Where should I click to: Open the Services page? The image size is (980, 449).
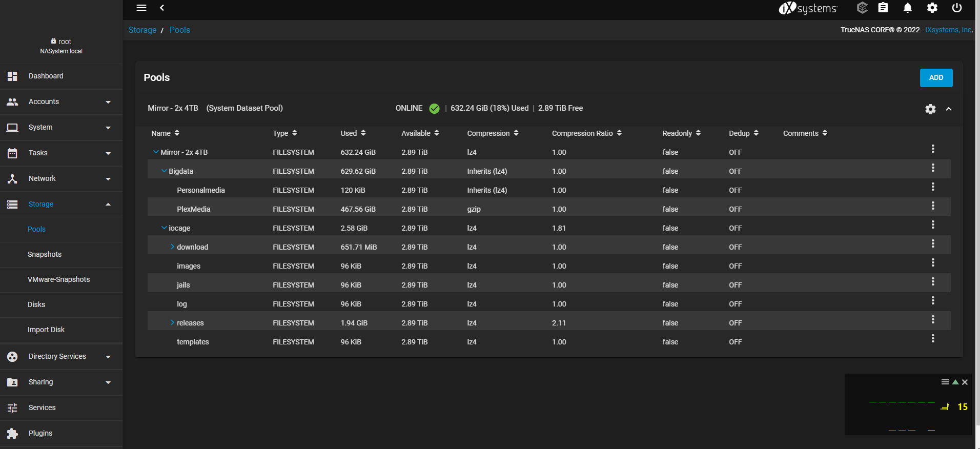(62, 408)
